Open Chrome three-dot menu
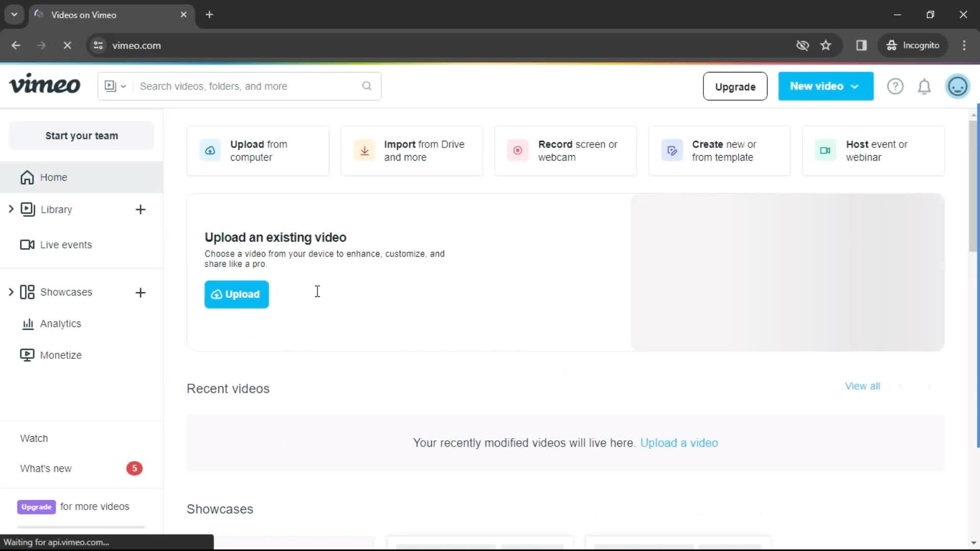This screenshot has height=551, width=980. [964, 45]
